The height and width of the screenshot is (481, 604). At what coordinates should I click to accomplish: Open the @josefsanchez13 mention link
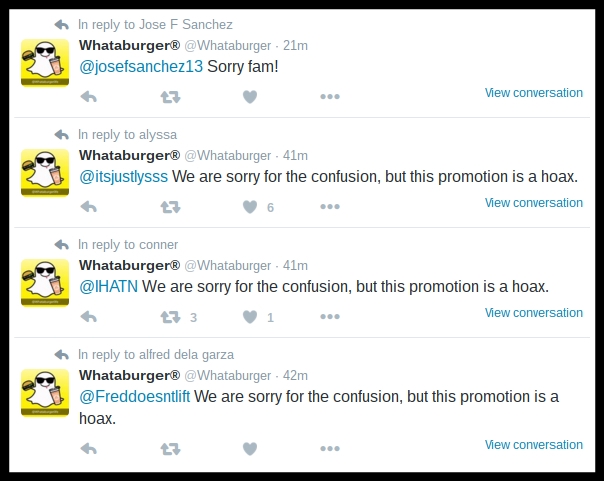point(141,67)
